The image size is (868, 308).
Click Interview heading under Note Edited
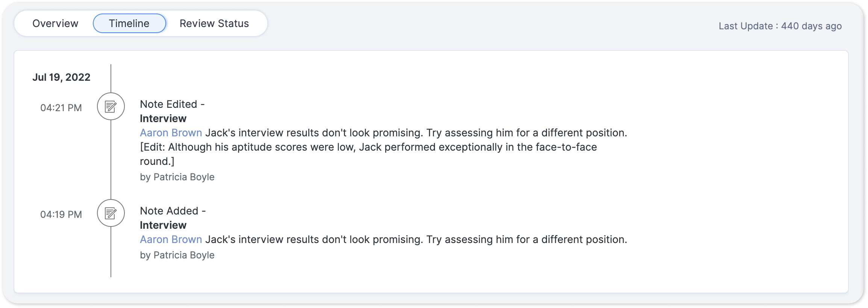coord(163,119)
